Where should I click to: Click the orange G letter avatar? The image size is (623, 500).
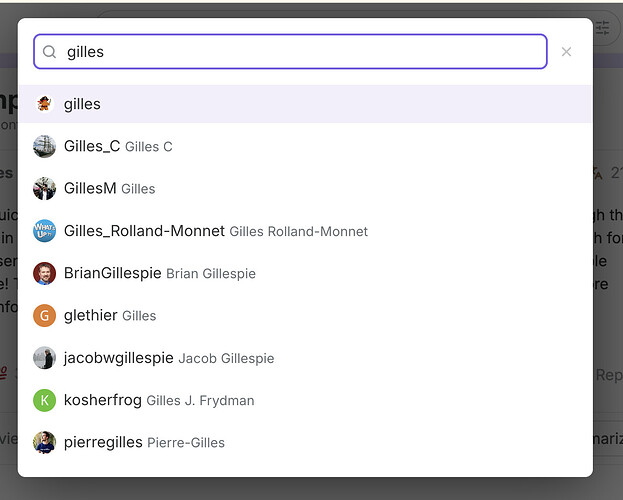point(44,316)
